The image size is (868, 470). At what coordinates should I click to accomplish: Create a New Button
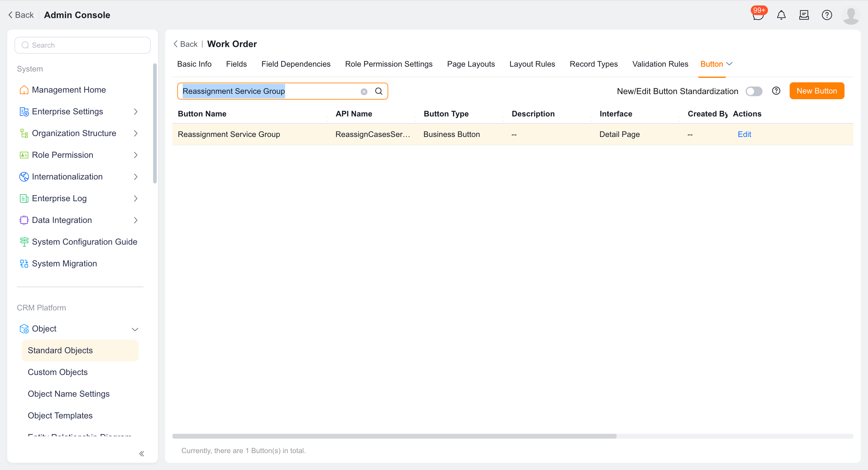click(816, 91)
